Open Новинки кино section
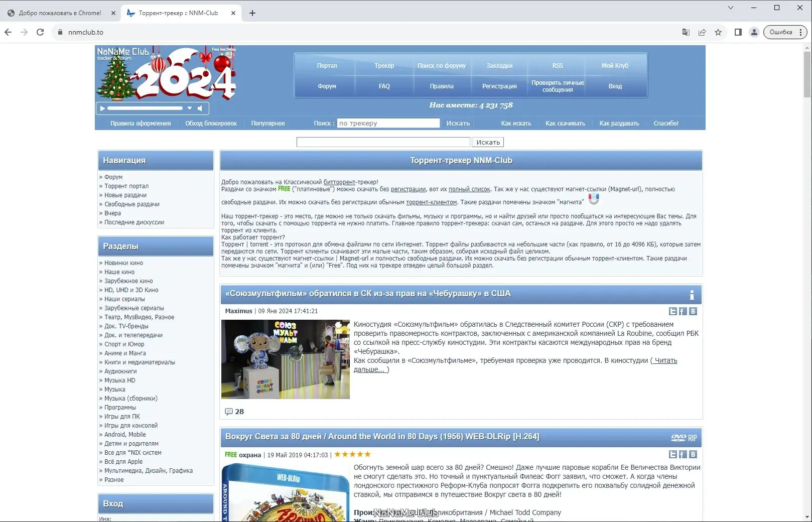 pyautogui.click(x=123, y=263)
